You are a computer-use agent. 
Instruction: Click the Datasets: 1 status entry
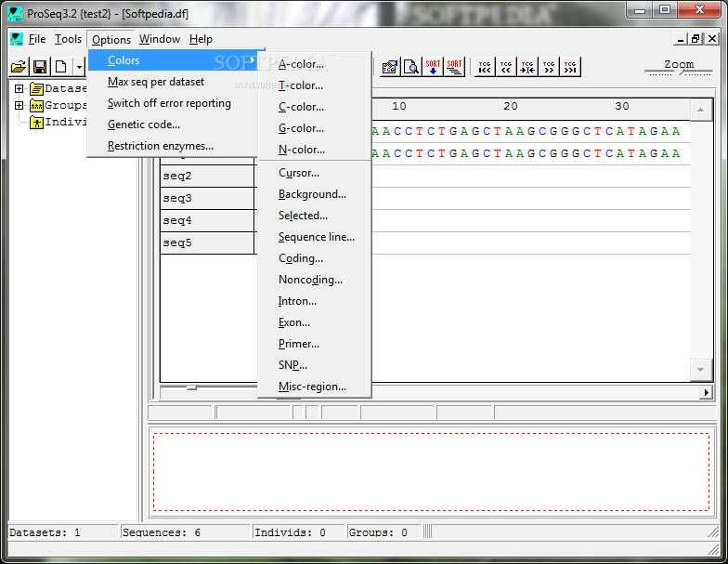point(63,532)
